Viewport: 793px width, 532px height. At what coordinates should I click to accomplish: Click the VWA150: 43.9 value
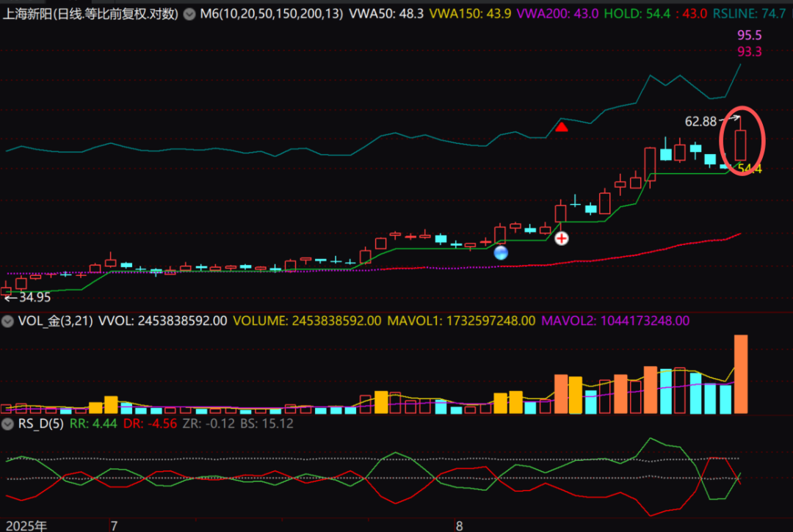(x=470, y=14)
